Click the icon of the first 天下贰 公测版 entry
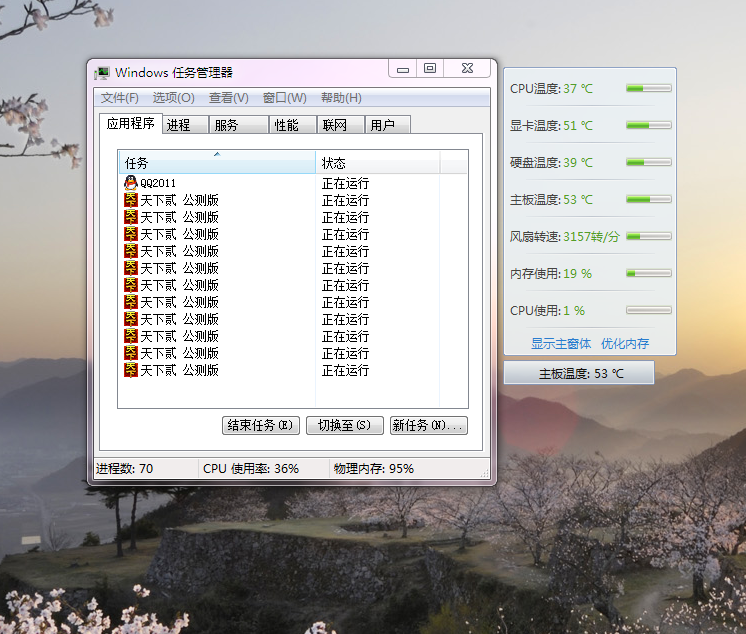 (x=131, y=200)
